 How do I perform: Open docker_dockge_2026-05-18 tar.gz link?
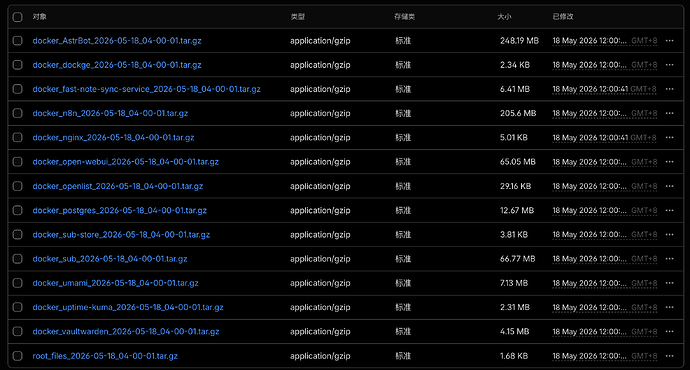pos(117,65)
